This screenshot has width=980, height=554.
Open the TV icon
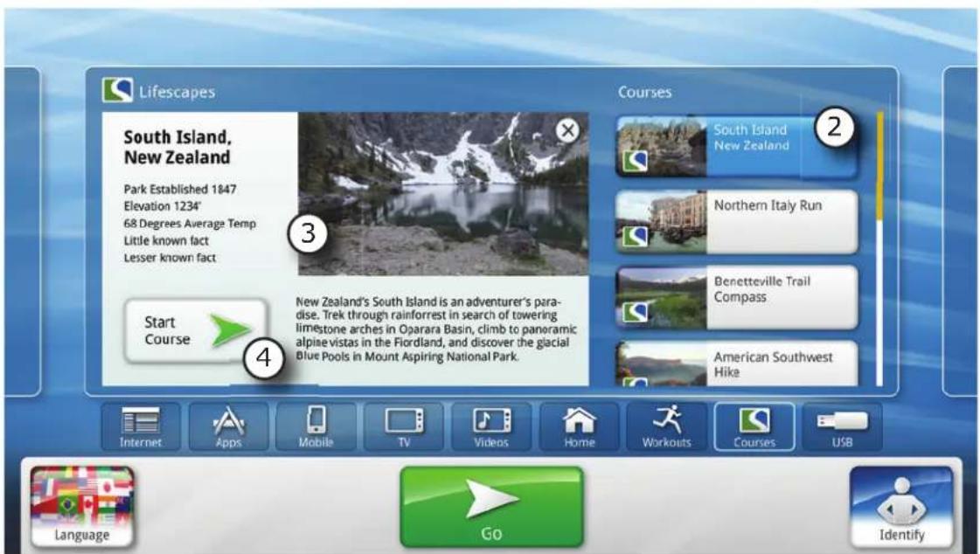[404, 427]
